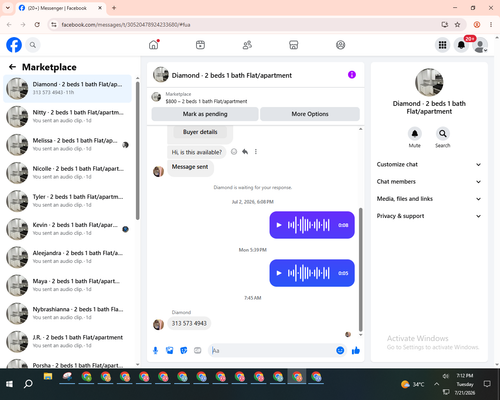Viewport: 500px width, 400px height.
Task: Choose a sticker in the composer
Action: pos(183,350)
